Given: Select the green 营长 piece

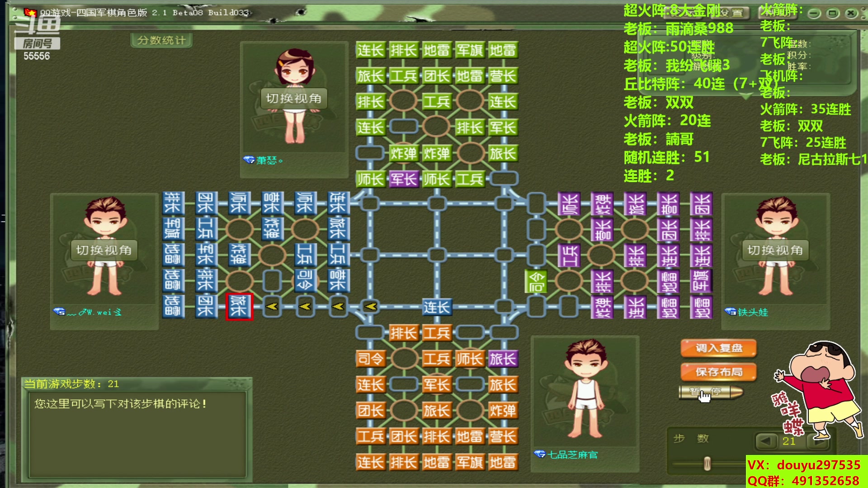Looking at the screenshot, I should 503,76.
